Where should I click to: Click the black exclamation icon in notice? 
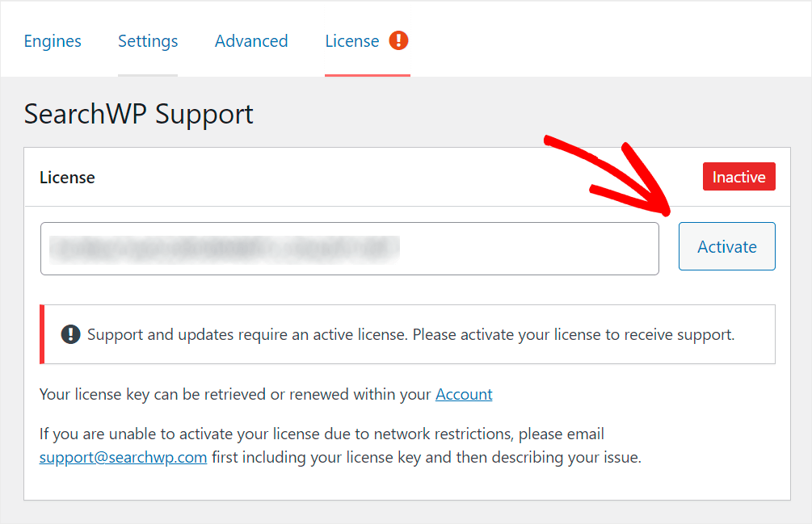point(70,335)
